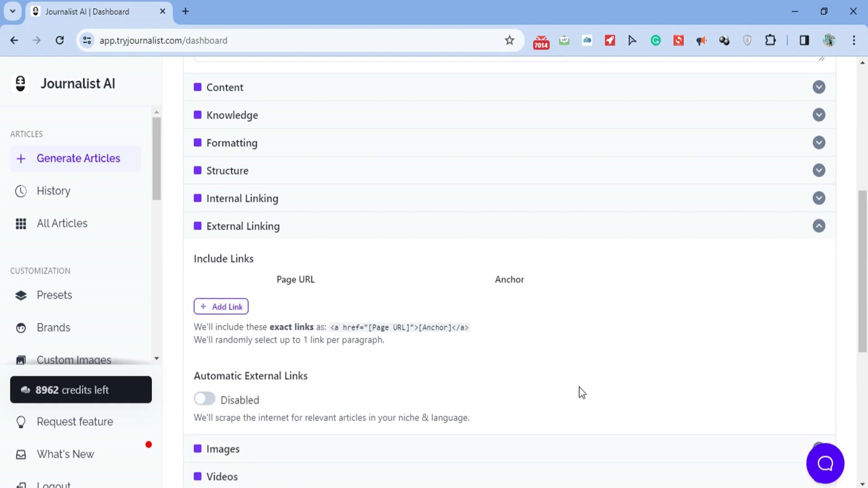Enable the Automatic External Links toggle
Image resolution: width=868 pixels, height=488 pixels.
[204, 399]
